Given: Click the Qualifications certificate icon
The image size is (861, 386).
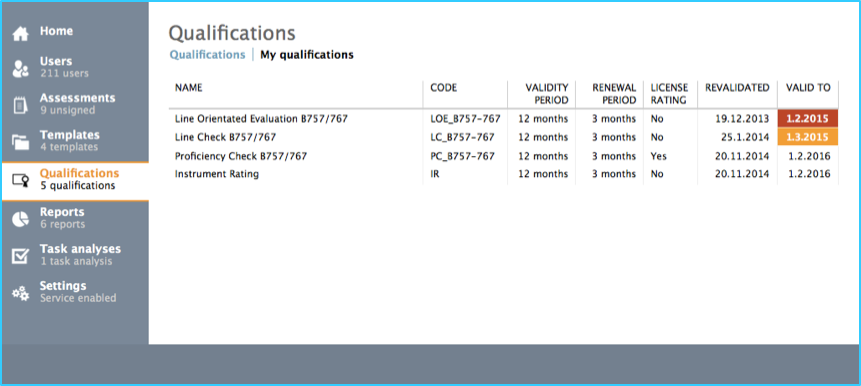Looking at the screenshot, I should (x=20, y=180).
